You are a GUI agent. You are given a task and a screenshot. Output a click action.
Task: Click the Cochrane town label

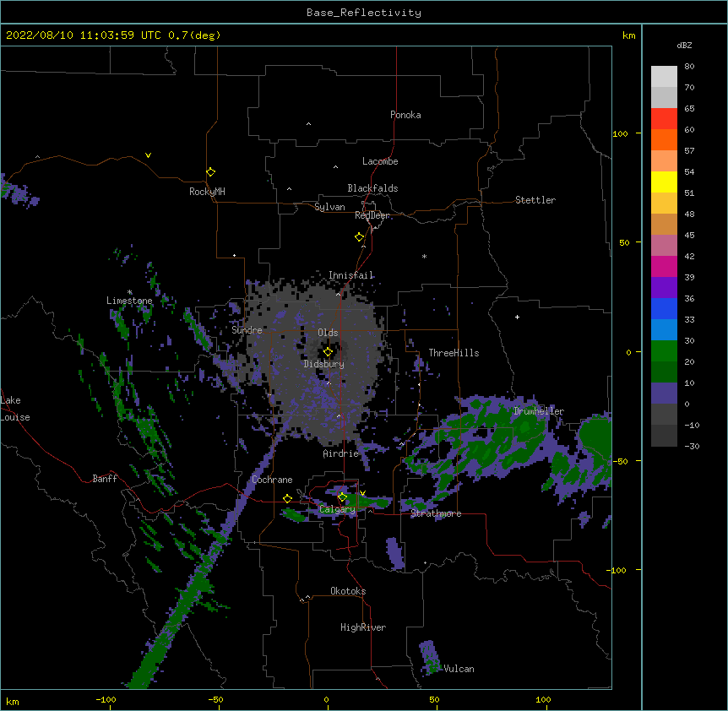tap(272, 480)
